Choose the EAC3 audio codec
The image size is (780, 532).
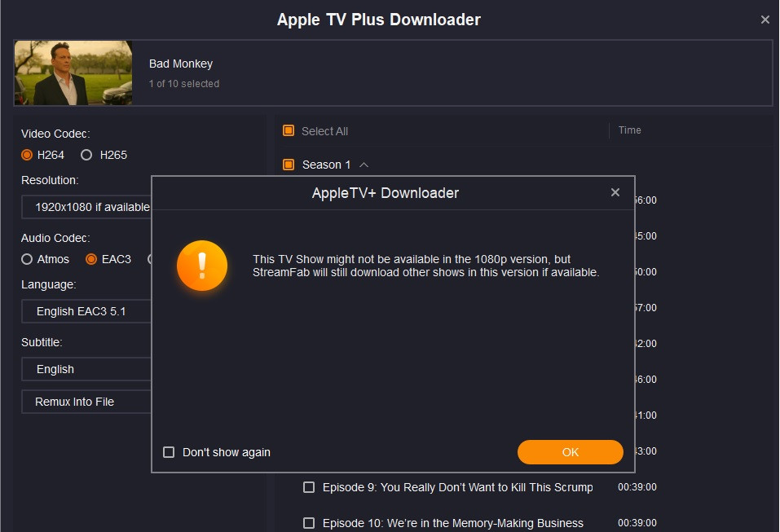91,259
